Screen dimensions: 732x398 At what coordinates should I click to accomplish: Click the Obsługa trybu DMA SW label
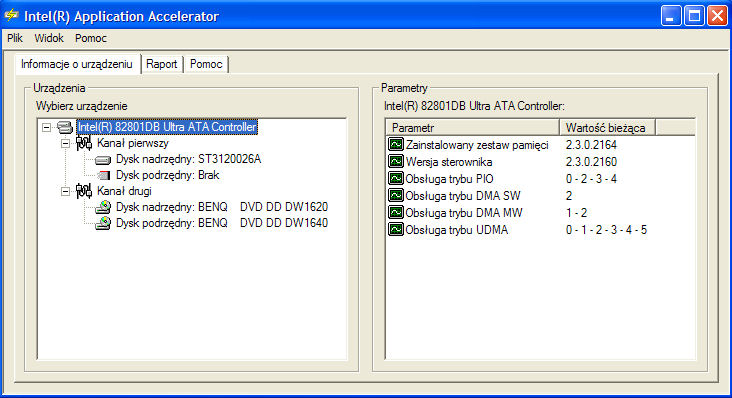[463, 196]
